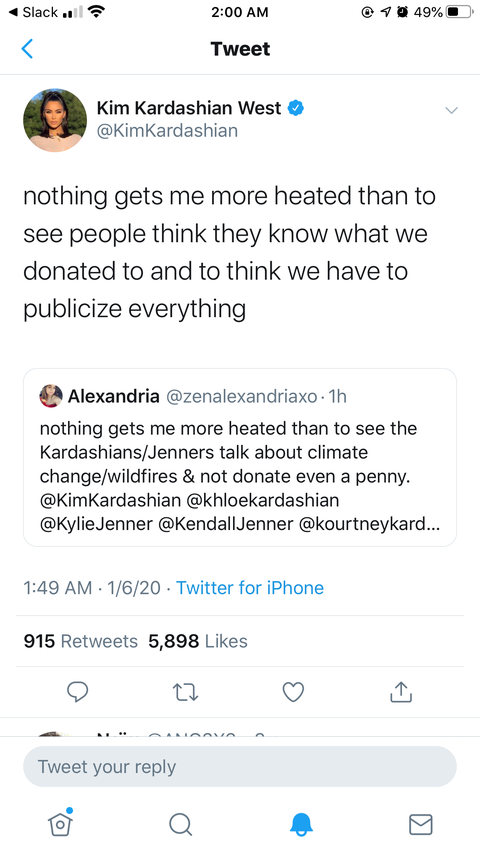This screenshot has width=480, height=853.
Task: Open tweet options chevron dropdown
Action: click(x=451, y=110)
